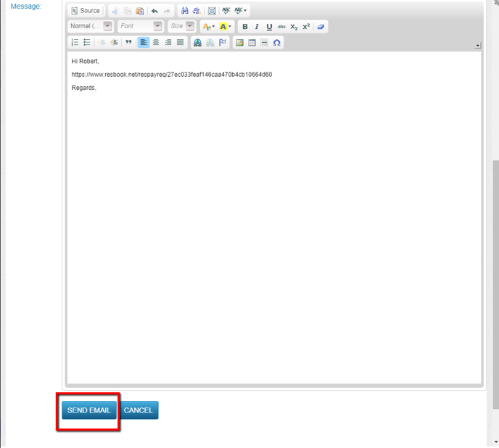Open the paragraph format dropdown

point(91,26)
